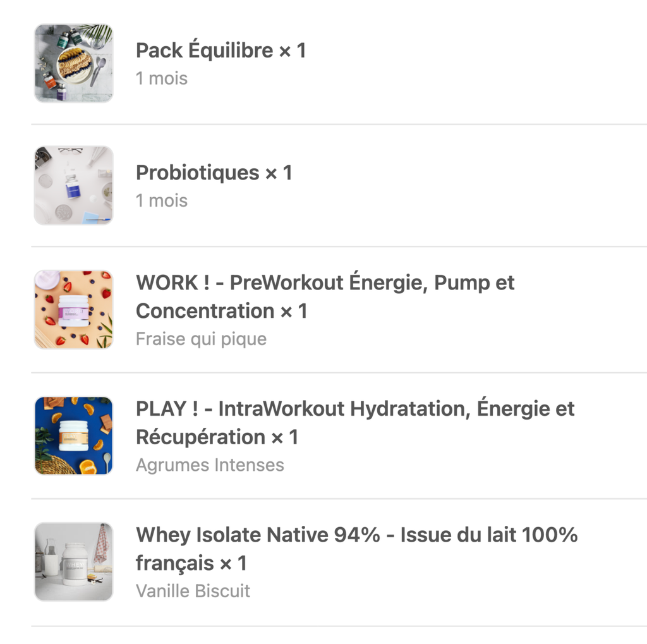The width and height of the screenshot is (647, 644).
Task: Select the WORK ! PreWorkout product thumbnail
Action: click(x=73, y=310)
